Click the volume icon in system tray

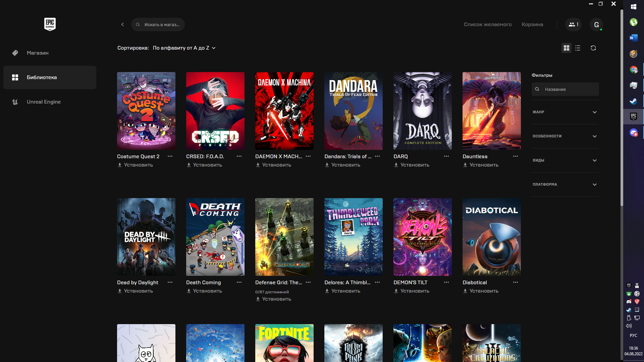629,326
